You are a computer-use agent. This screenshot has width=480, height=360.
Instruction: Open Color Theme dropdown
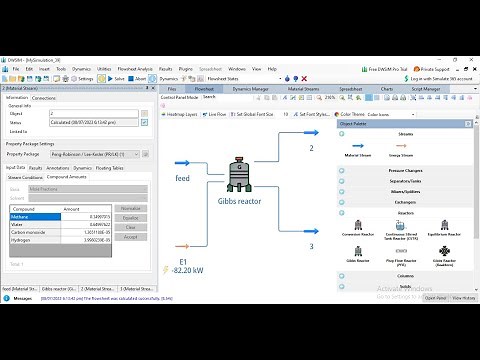(413, 114)
